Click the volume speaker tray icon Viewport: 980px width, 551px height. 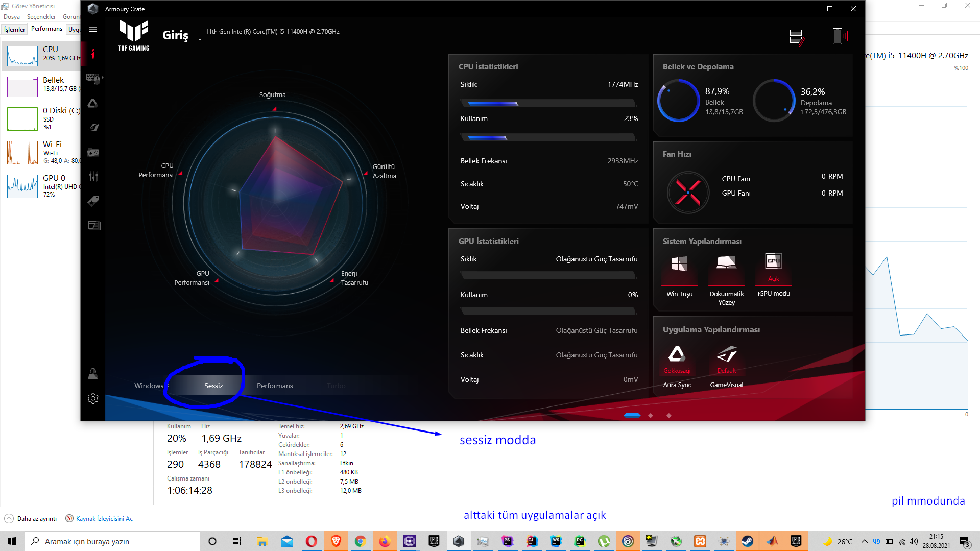coord(914,541)
